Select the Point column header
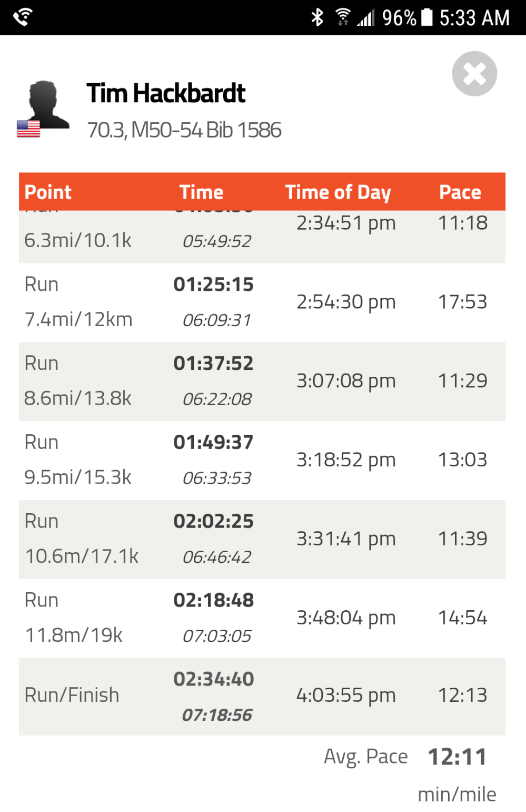 click(x=48, y=192)
